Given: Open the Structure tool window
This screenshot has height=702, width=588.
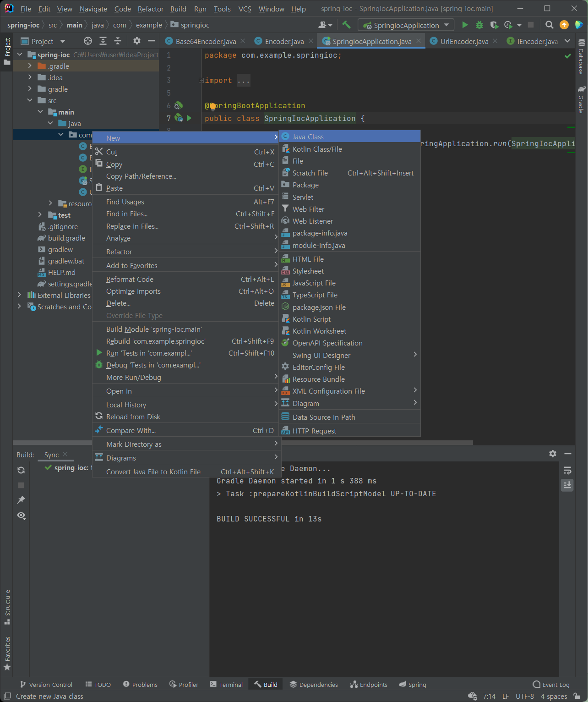Looking at the screenshot, I should click(x=7, y=607).
